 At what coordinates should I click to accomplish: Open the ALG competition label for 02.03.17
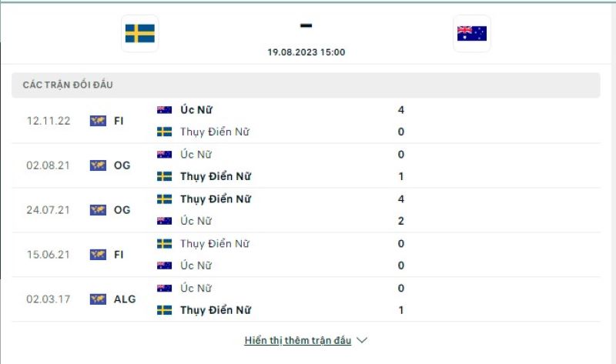pyautogui.click(x=125, y=299)
